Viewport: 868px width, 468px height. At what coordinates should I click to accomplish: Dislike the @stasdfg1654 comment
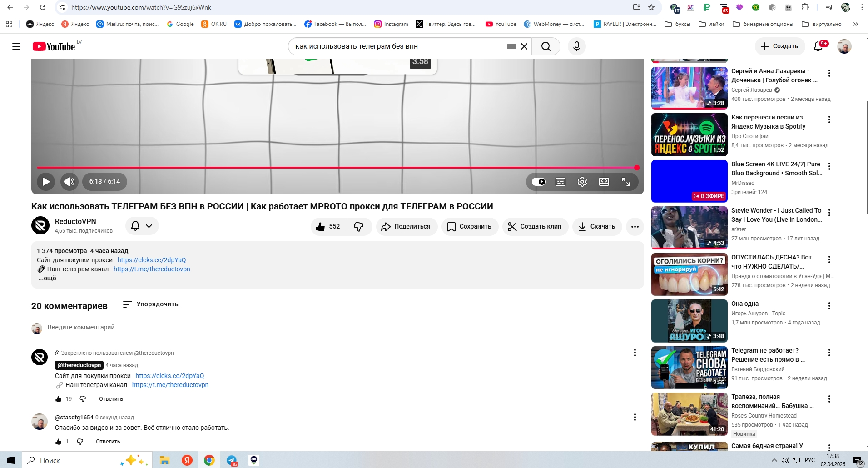pos(80,442)
